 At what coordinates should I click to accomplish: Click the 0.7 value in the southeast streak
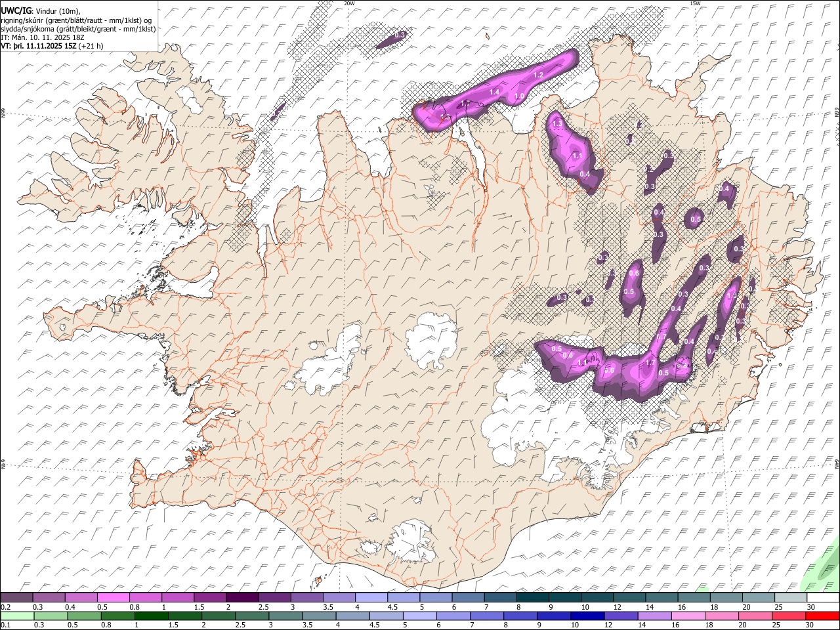(x=661, y=337)
